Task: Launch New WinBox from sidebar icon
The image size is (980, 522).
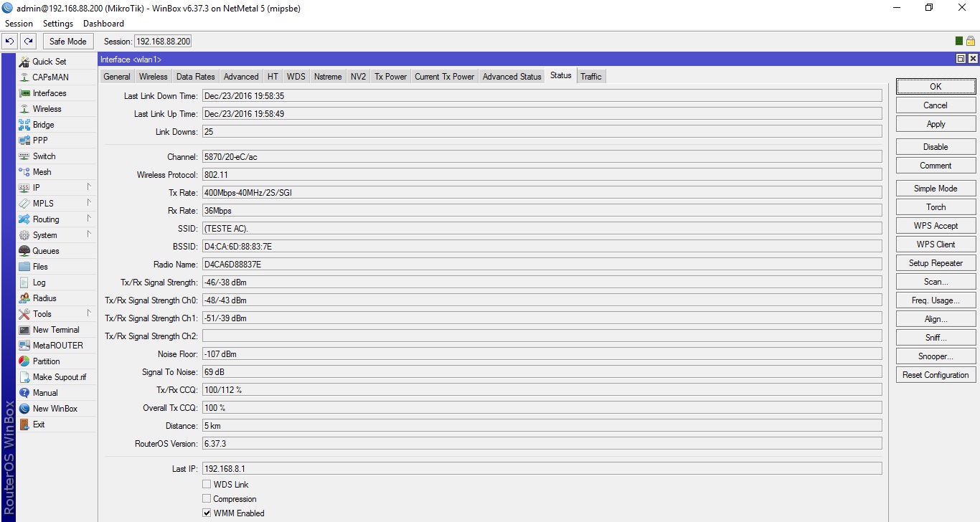Action: (24, 409)
